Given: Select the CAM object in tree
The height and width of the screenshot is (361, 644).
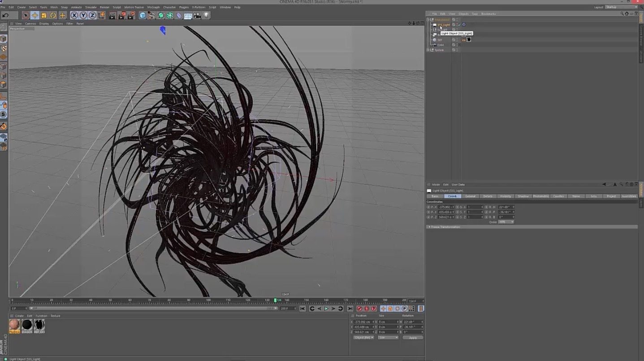Looking at the screenshot, I should [441, 45].
